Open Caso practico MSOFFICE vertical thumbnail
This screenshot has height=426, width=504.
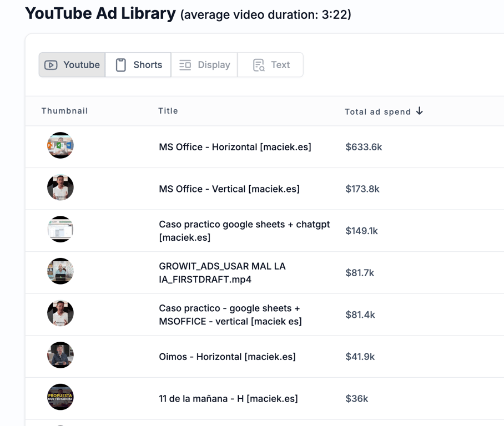(61, 313)
